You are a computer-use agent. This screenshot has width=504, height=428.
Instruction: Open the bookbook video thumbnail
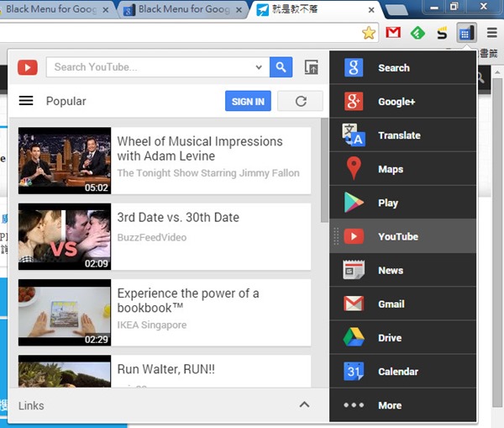(65, 313)
